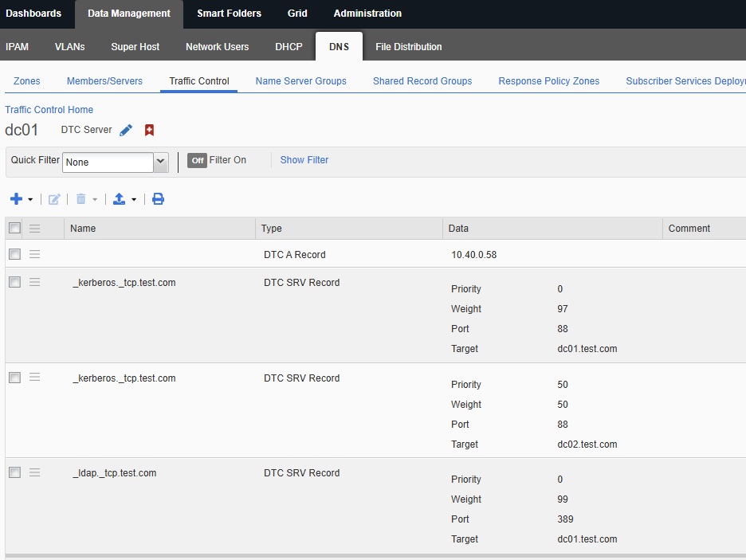The width and height of the screenshot is (746, 560).
Task: Tick checkbox for kerberos record targeting dc01
Action: pyautogui.click(x=15, y=282)
